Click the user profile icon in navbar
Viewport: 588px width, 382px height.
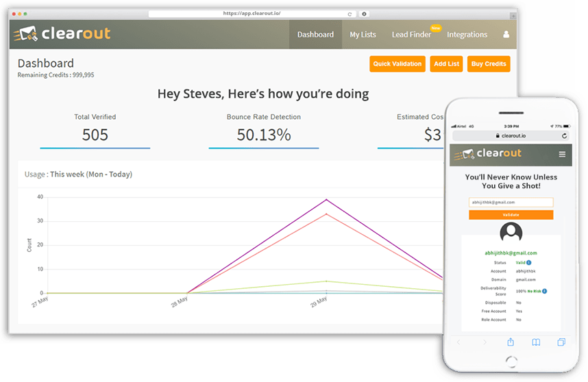pyautogui.click(x=506, y=34)
